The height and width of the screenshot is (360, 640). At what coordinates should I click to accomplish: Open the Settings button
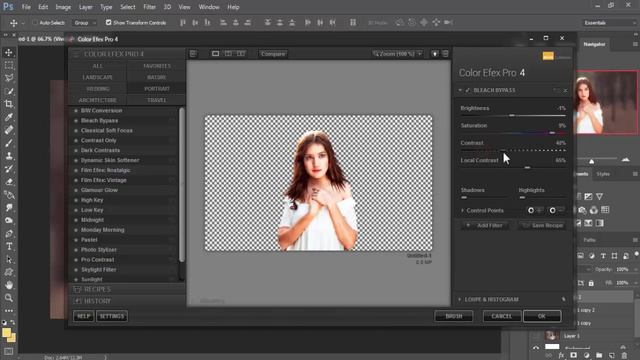[x=112, y=316]
